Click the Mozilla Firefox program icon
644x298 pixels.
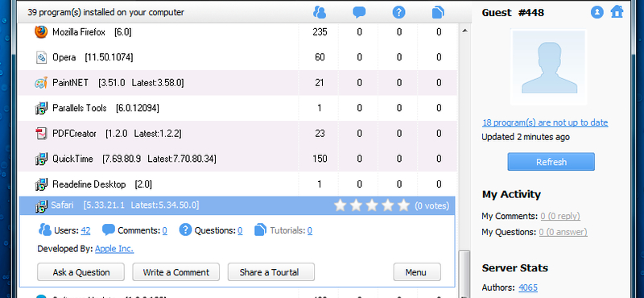[x=41, y=31]
